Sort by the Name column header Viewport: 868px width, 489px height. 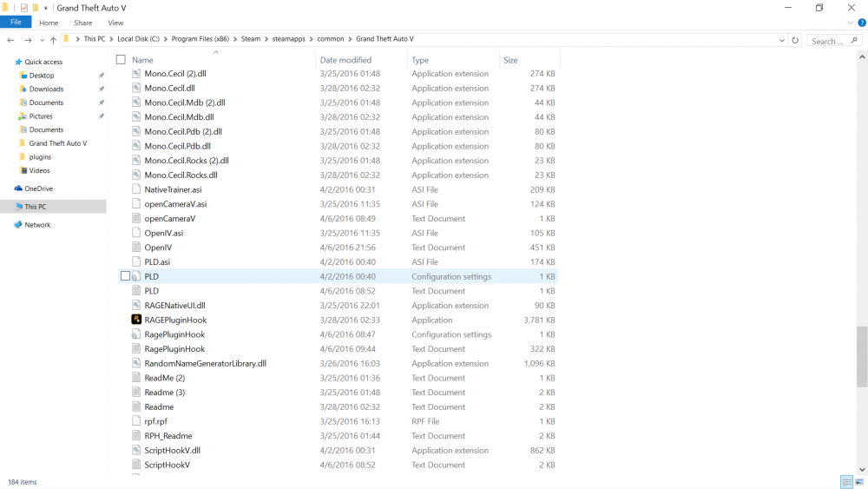(222, 60)
